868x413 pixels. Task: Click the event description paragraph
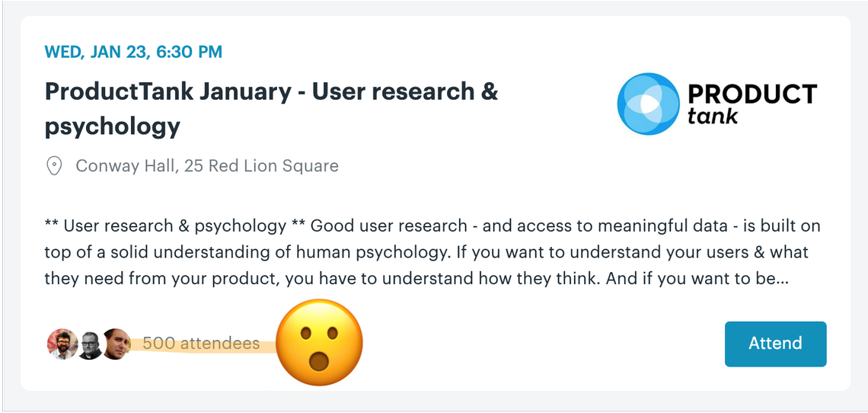(x=432, y=252)
